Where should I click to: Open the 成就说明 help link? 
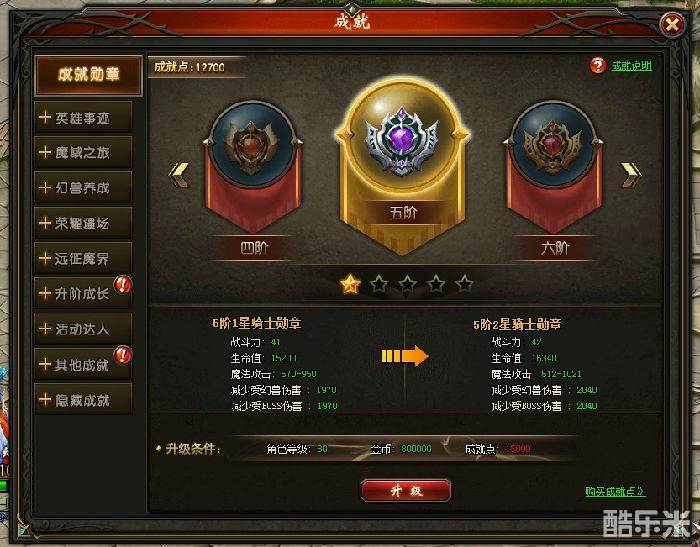[632, 66]
